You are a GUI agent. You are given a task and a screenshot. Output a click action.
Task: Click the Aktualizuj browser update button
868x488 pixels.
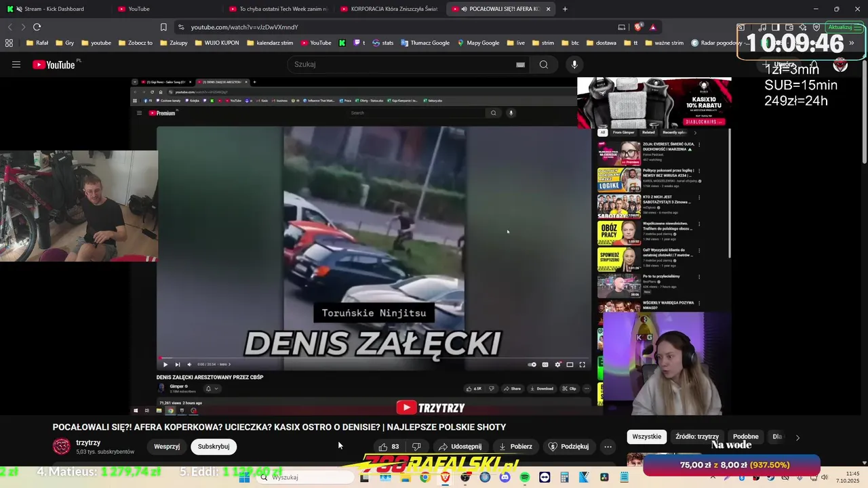pos(844,27)
